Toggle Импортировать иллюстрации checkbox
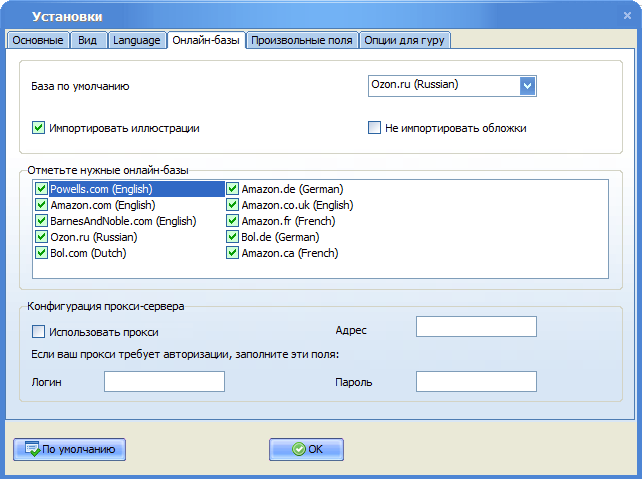This screenshot has width=642, height=479. 39,128
